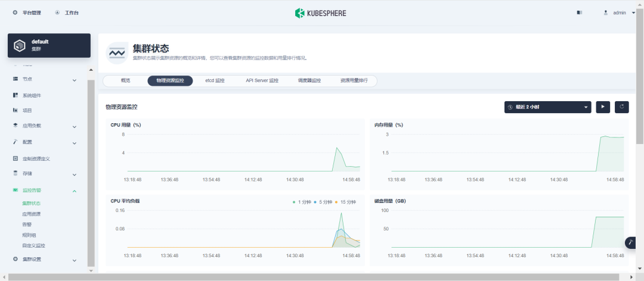Click the 内存用量 (%) chart title
This screenshot has width=644, height=281.
pyautogui.click(x=389, y=124)
